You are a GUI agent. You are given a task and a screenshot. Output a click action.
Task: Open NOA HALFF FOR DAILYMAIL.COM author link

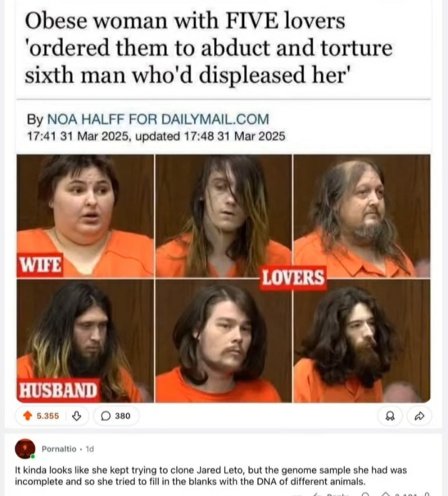158,119
